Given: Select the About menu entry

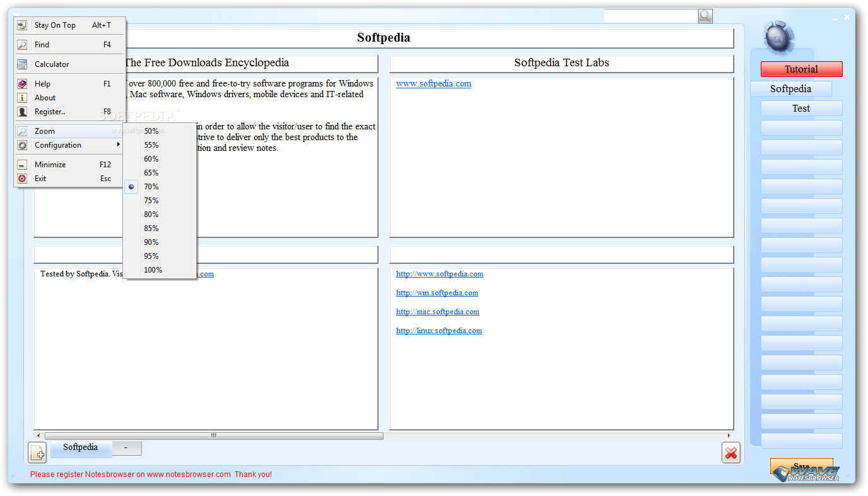Looking at the screenshot, I should [70, 98].
